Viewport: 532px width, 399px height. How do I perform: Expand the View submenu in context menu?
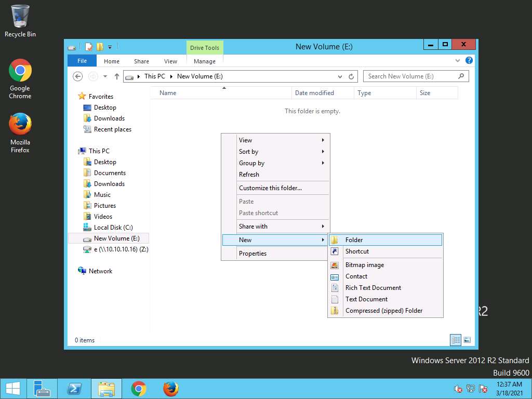275,140
